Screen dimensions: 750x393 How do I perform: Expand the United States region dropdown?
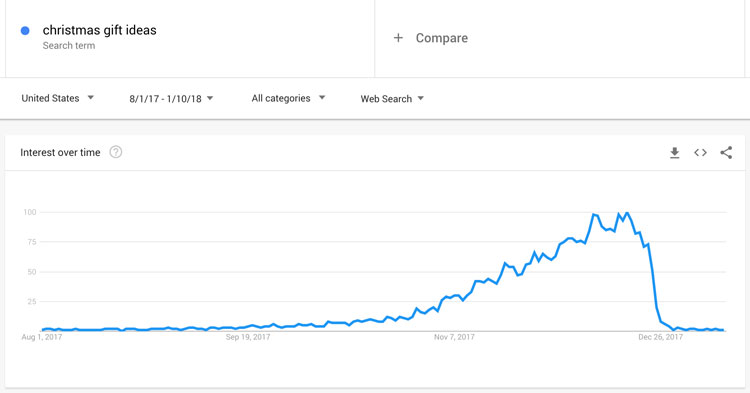pyautogui.click(x=57, y=98)
